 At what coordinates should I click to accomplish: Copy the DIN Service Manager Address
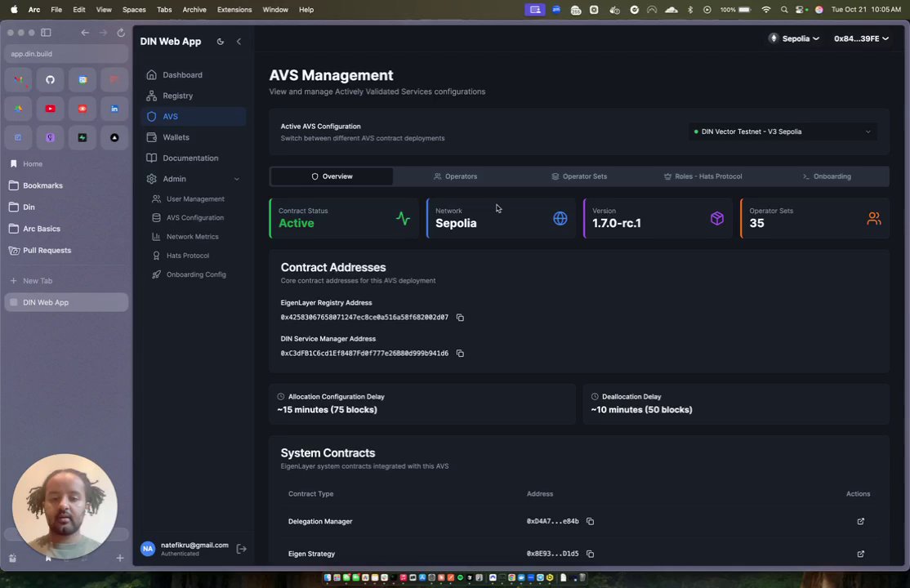460,354
